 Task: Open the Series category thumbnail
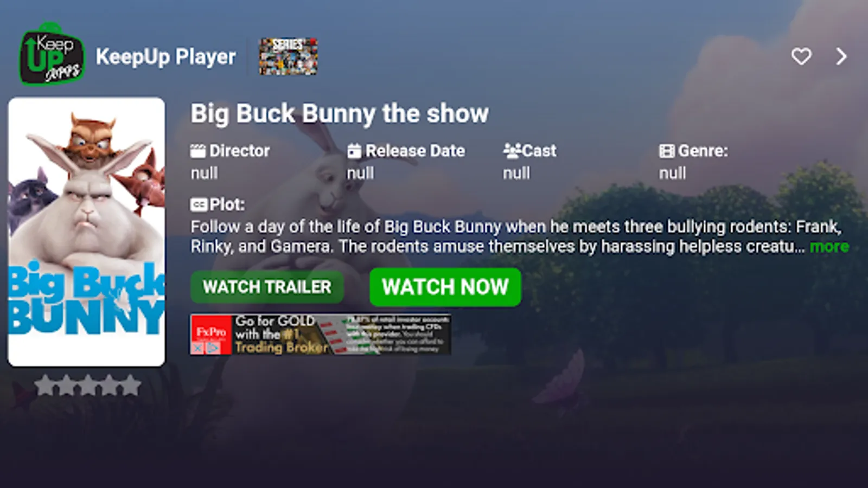tap(288, 56)
